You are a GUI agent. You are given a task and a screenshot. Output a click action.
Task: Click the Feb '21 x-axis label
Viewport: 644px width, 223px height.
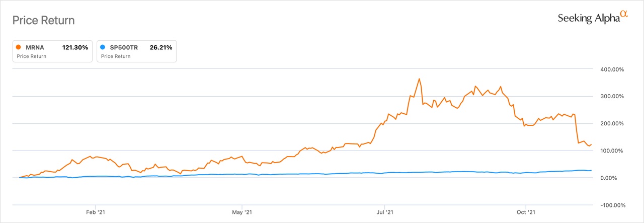pyautogui.click(x=95, y=213)
